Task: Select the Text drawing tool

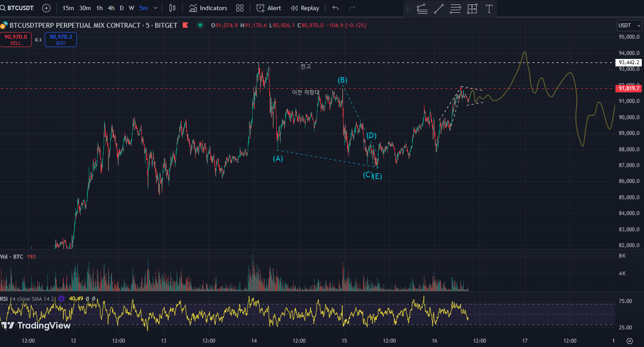Action: click(489, 9)
